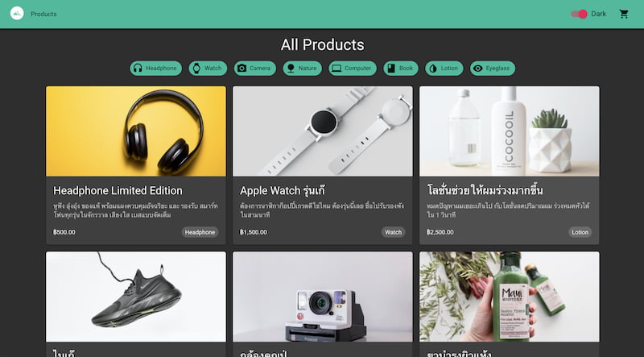Screen dimensions: 644x357
Task: Select the Computer category chip
Action: pos(353,68)
